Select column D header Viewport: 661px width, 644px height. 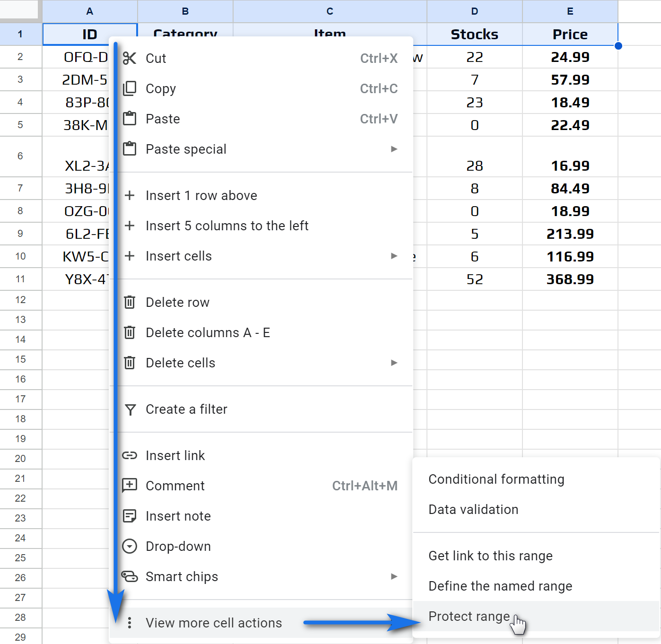[475, 11]
